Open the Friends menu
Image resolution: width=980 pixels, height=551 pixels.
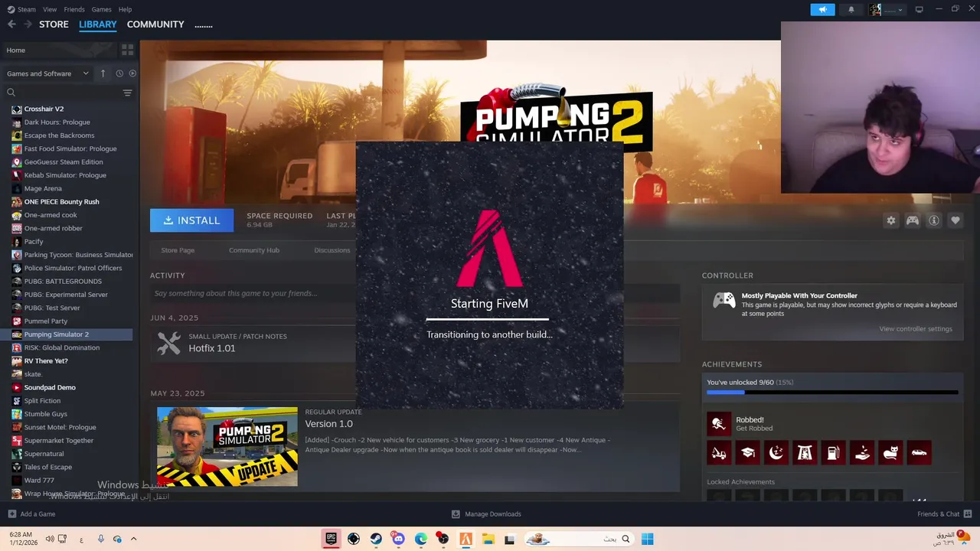[x=74, y=9]
